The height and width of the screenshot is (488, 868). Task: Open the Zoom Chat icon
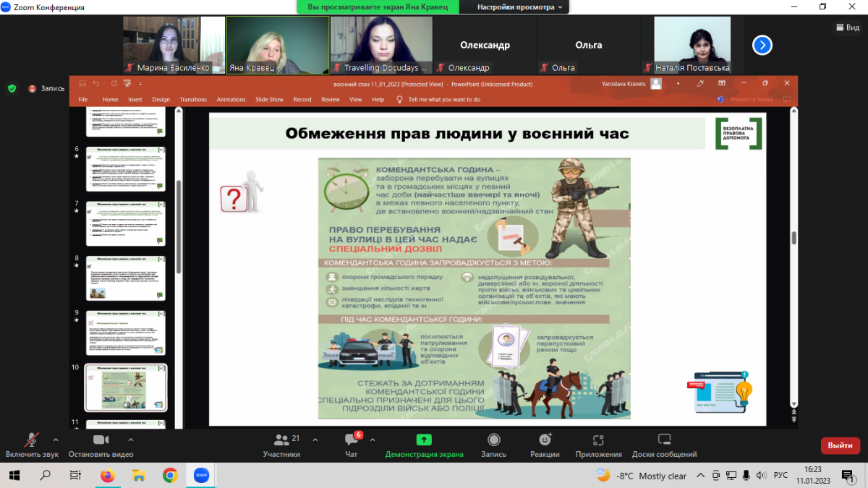[352, 440]
